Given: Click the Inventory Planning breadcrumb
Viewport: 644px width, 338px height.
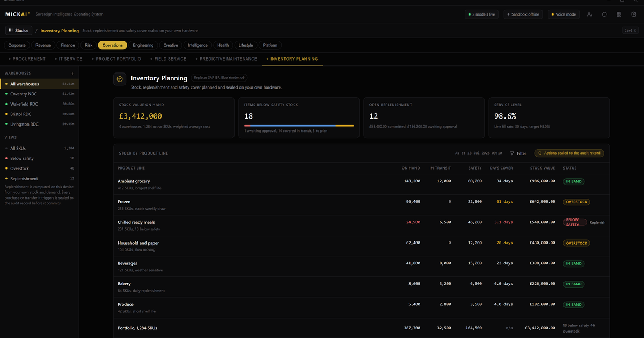Looking at the screenshot, I should click(x=60, y=31).
